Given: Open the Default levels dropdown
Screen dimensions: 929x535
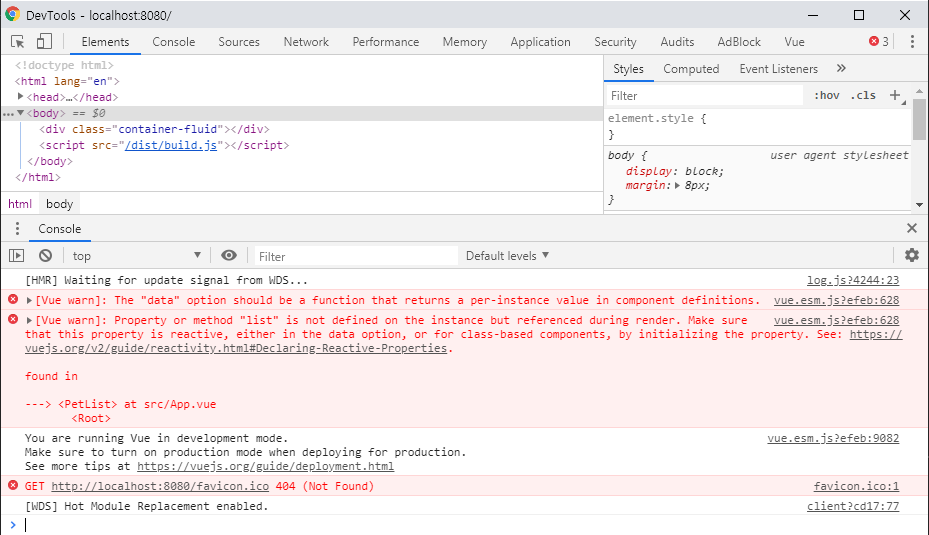Looking at the screenshot, I should click(508, 256).
